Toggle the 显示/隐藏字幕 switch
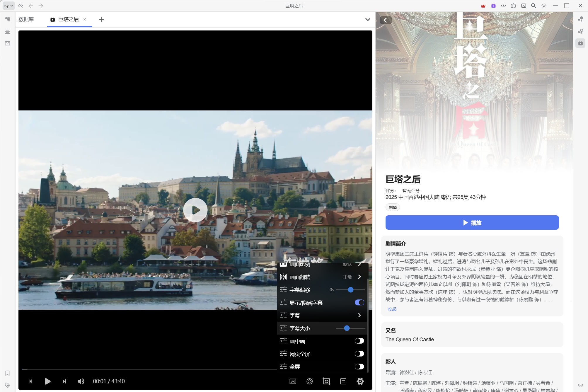This screenshot has width=588, height=392. point(359,303)
